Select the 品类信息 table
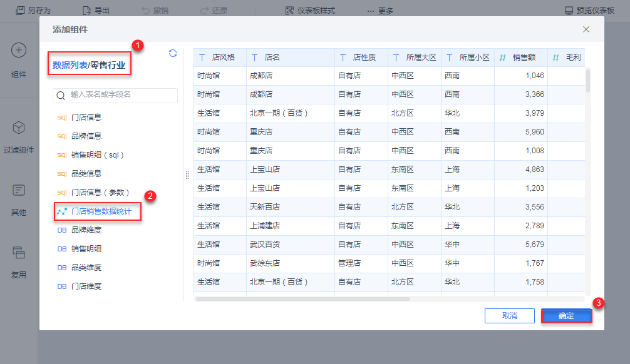This screenshot has width=630, height=364. tap(86, 174)
